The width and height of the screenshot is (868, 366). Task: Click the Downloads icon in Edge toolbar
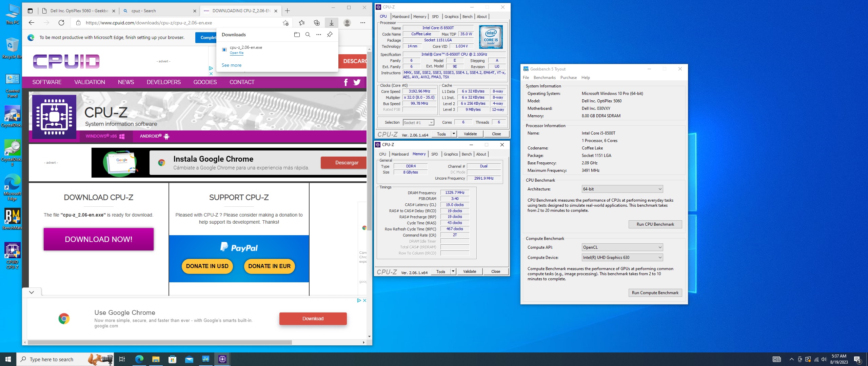click(x=332, y=23)
